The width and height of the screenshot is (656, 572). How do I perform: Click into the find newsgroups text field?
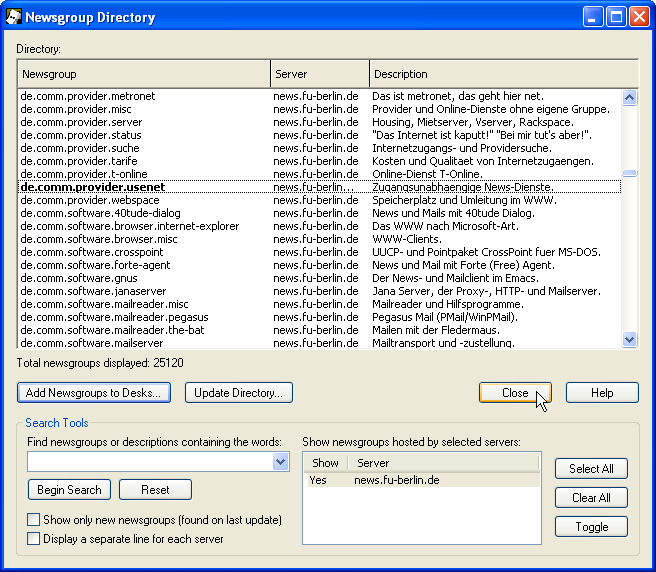point(148,462)
